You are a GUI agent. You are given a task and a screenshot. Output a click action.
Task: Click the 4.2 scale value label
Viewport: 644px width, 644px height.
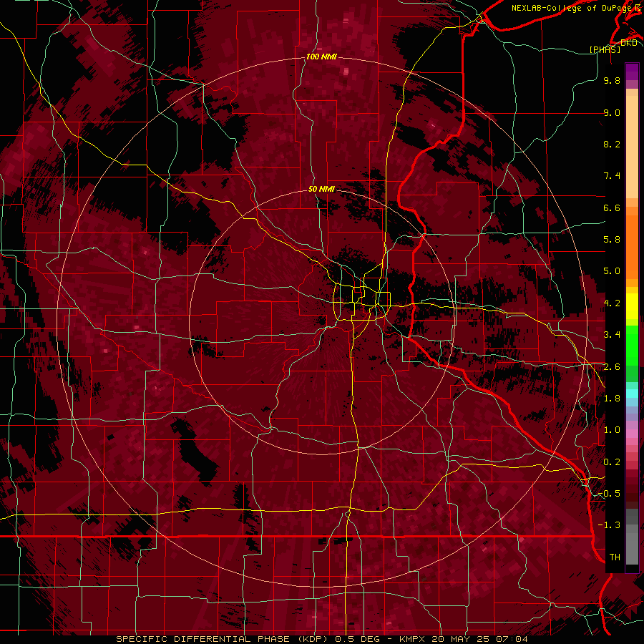click(612, 303)
